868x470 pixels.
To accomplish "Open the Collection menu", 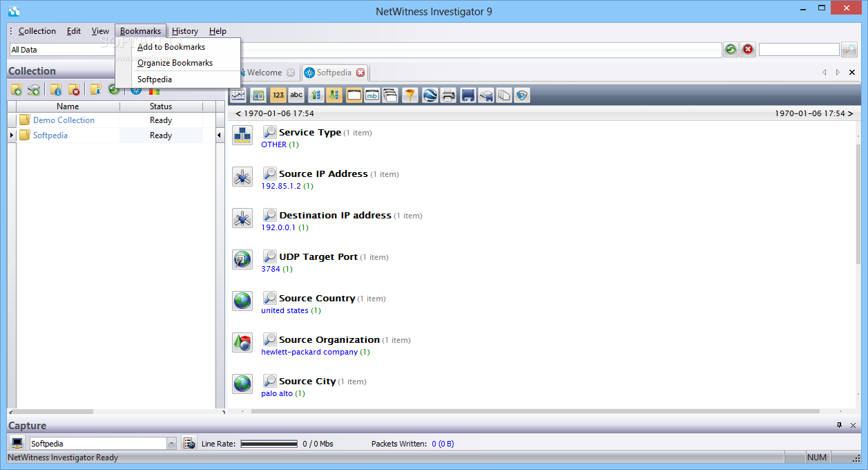I will point(37,31).
